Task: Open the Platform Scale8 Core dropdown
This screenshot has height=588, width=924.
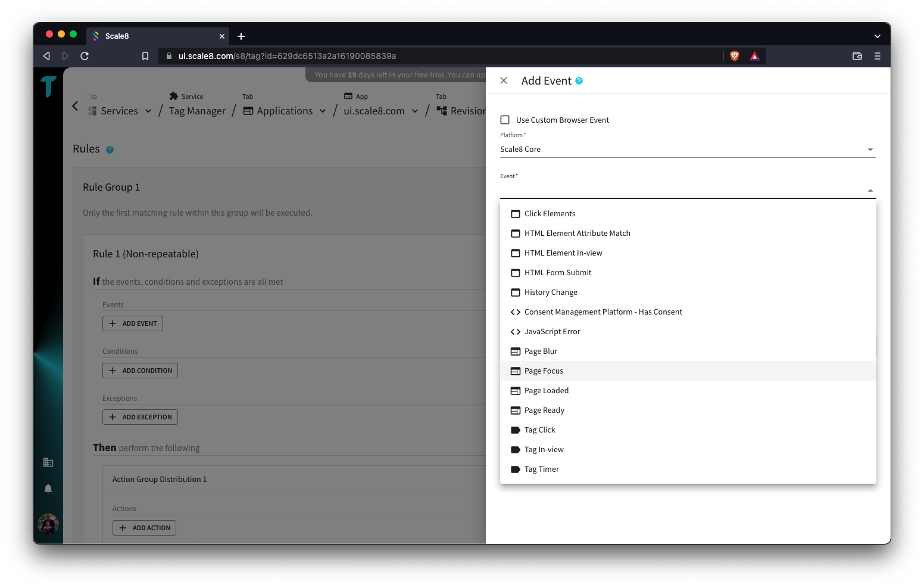Action: point(688,150)
